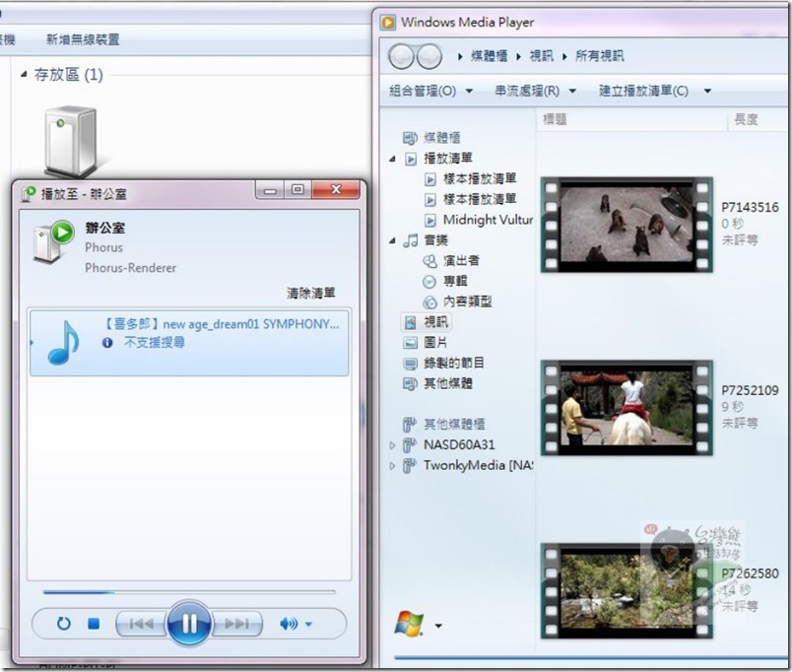Select the storage device icon under 存放區
Image resolution: width=792 pixels, height=672 pixels.
point(71,141)
